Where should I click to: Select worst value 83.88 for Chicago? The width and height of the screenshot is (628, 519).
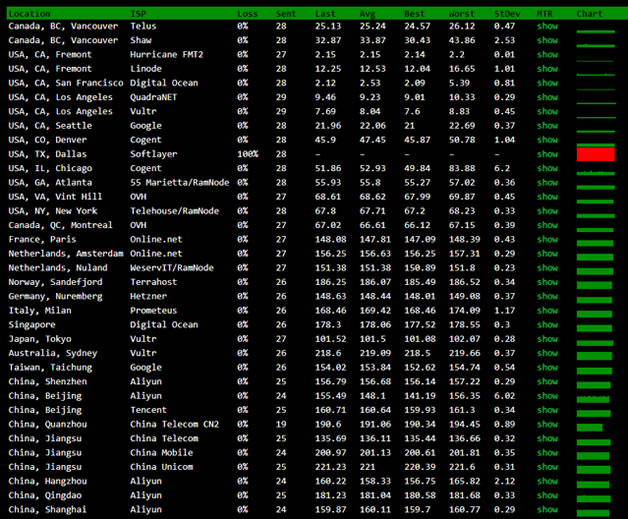click(x=462, y=169)
